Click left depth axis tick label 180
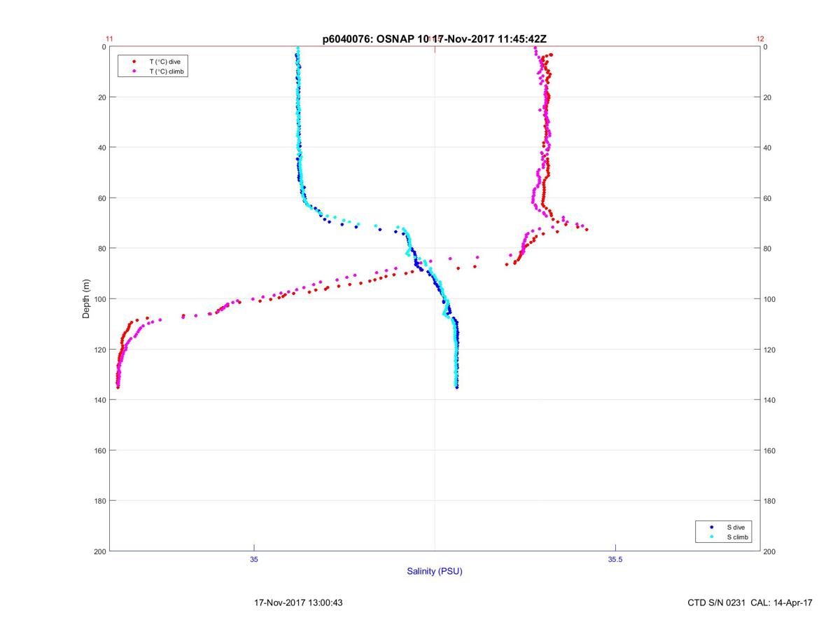 [100, 501]
